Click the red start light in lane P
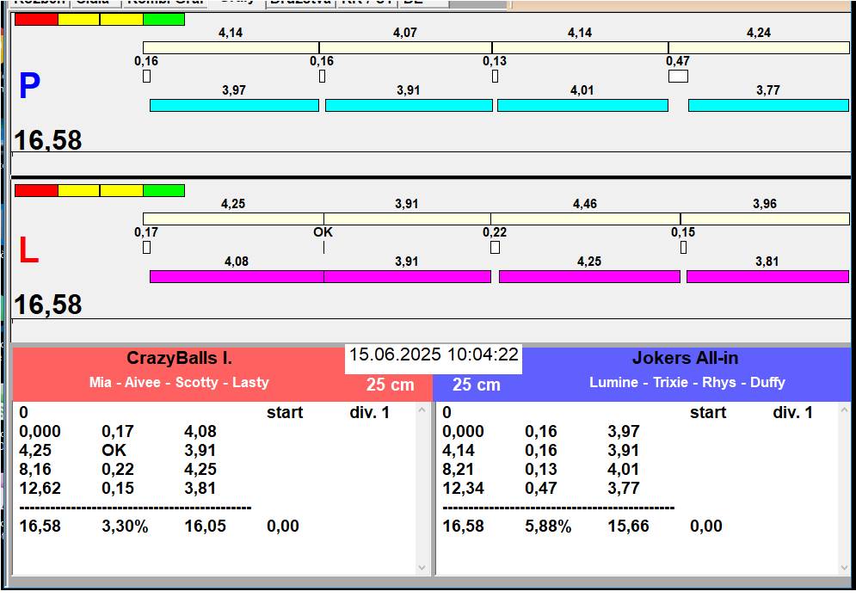 [36, 19]
